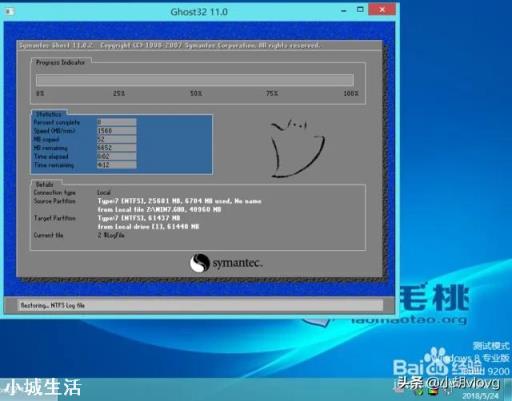Click the 100% mark under progress bar

pos(351,93)
